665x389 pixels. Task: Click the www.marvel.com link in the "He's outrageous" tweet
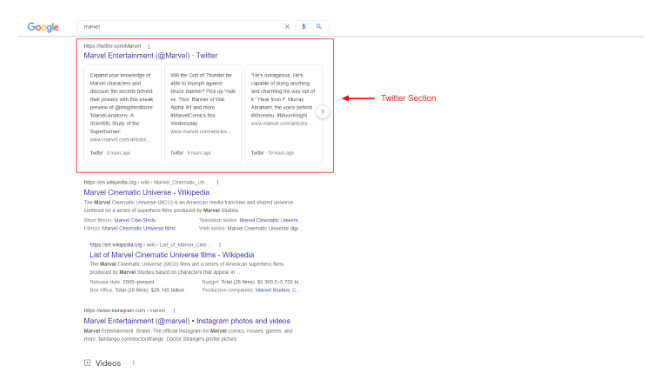tap(280, 123)
